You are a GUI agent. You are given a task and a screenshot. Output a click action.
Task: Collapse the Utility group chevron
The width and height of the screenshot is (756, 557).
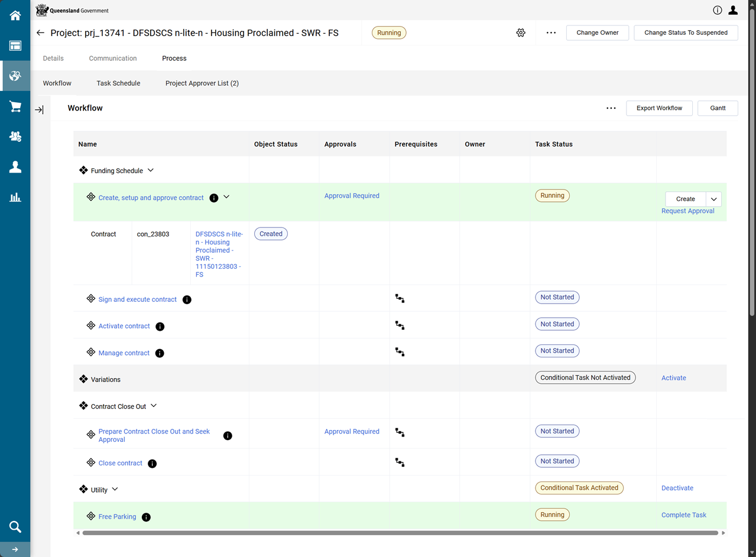pyautogui.click(x=115, y=490)
